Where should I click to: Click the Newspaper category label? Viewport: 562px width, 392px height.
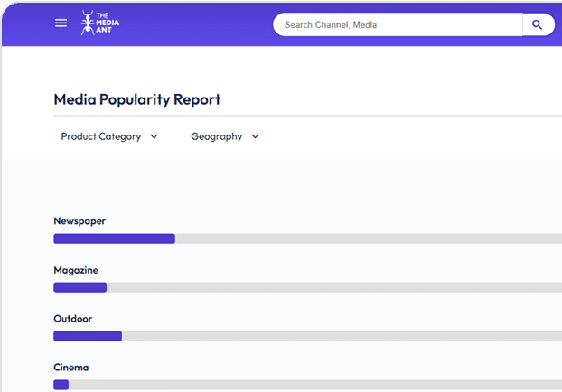[x=80, y=221]
